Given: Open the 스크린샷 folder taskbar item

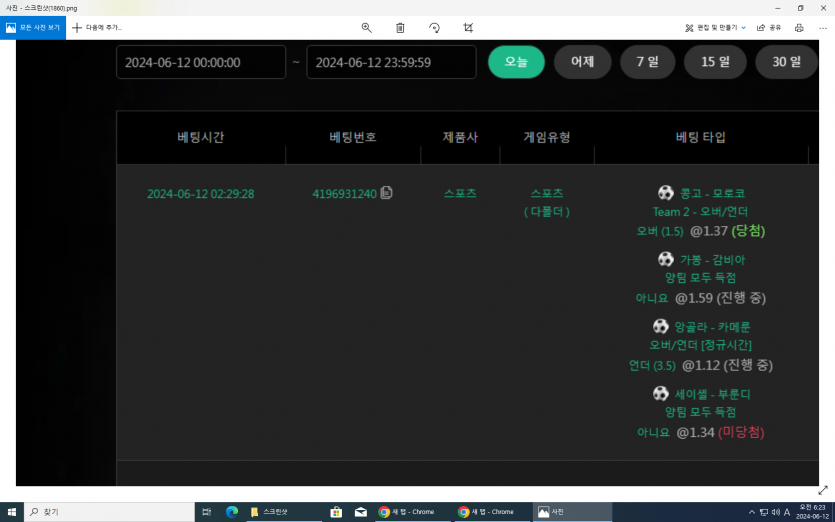Looking at the screenshot, I should [283, 512].
